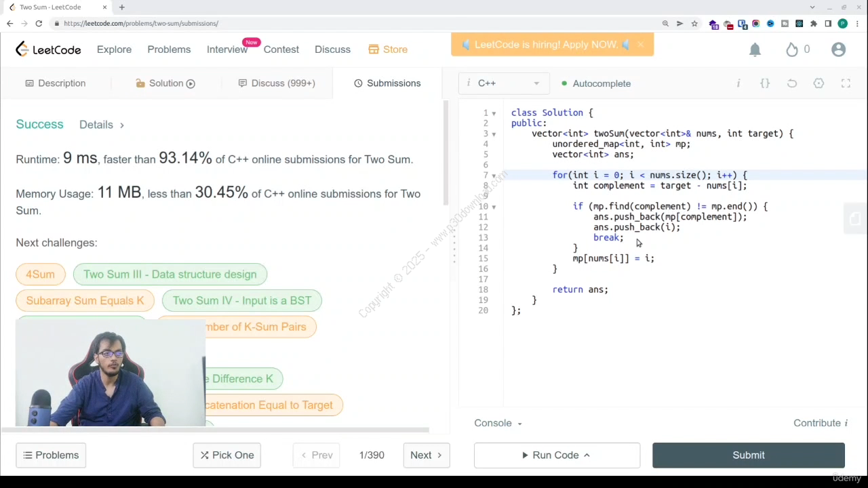Image resolution: width=868 pixels, height=488 pixels.
Task: Open the 4Sum challenge tag
Action: click(x=40, y=274)
